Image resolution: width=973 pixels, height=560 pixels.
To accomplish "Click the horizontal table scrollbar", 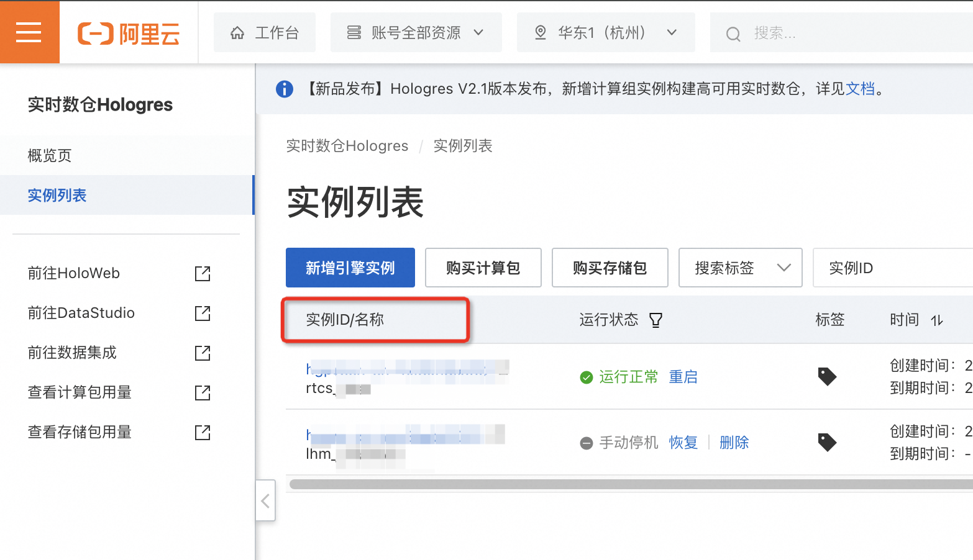I will (631, 484).
